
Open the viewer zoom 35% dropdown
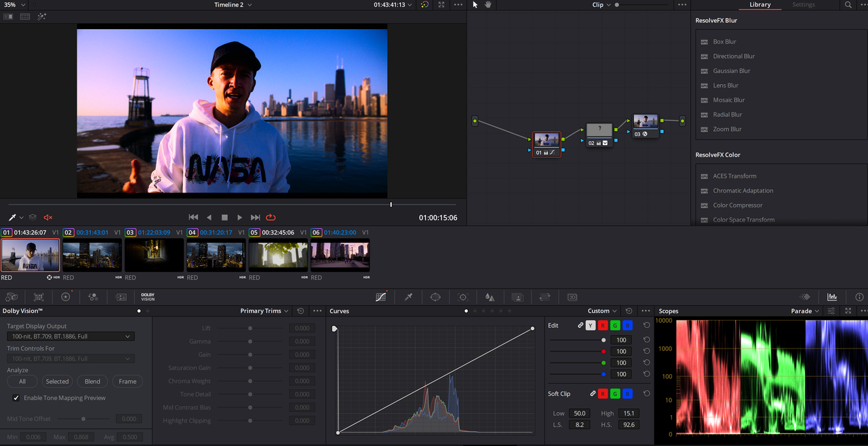click(x=15, y=5)
